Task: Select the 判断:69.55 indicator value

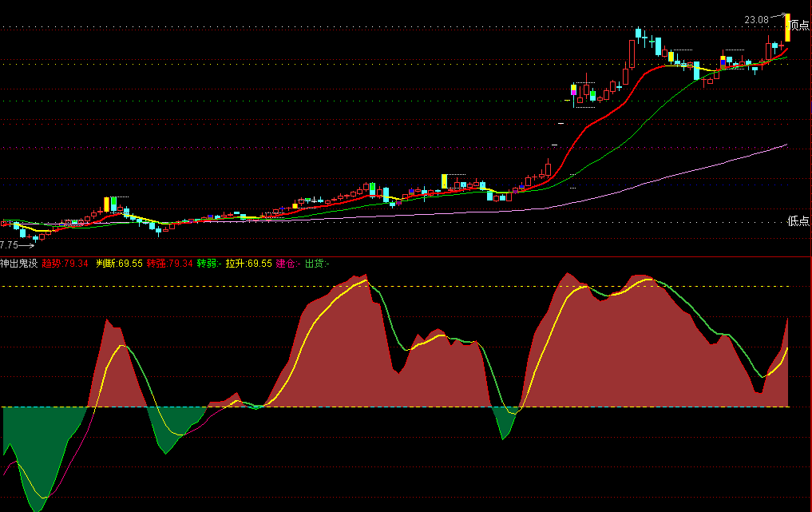Action: 119,264
